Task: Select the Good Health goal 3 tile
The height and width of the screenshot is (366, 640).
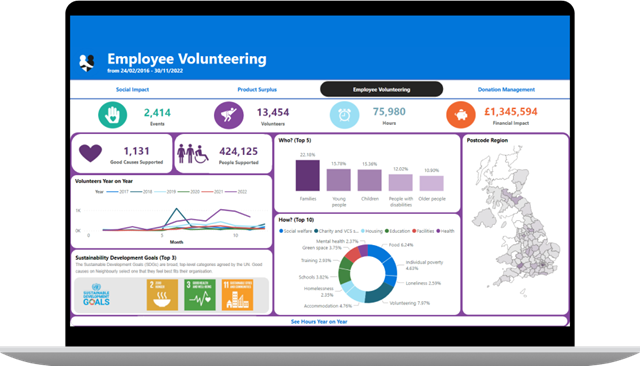Action: pos(200,295)
